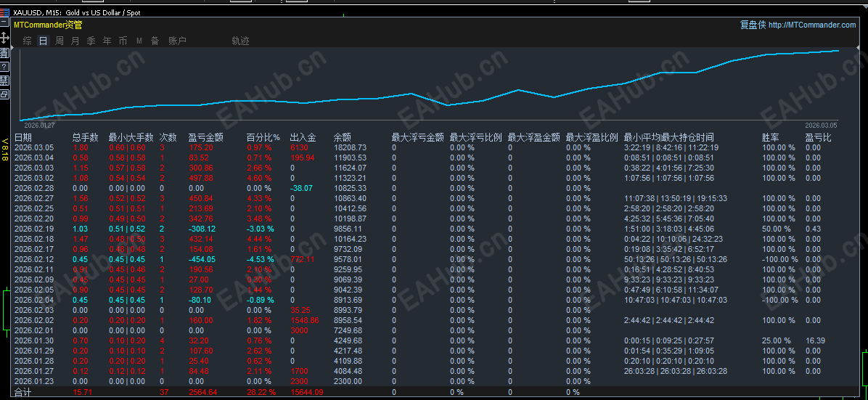The width and height of the screenshot is (868, 400).
Task: Click the four-way move arrows icon
Action: coord(4,38)
